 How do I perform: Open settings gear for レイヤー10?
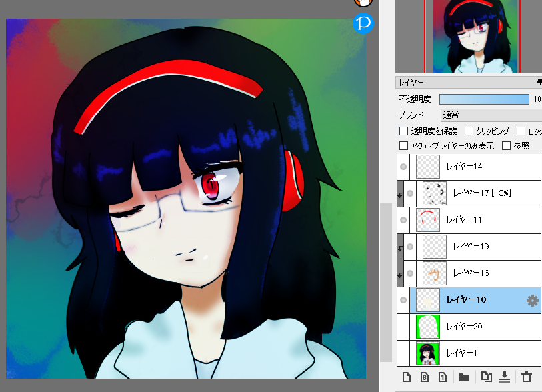pyautogui.click(x=532, y=301)
